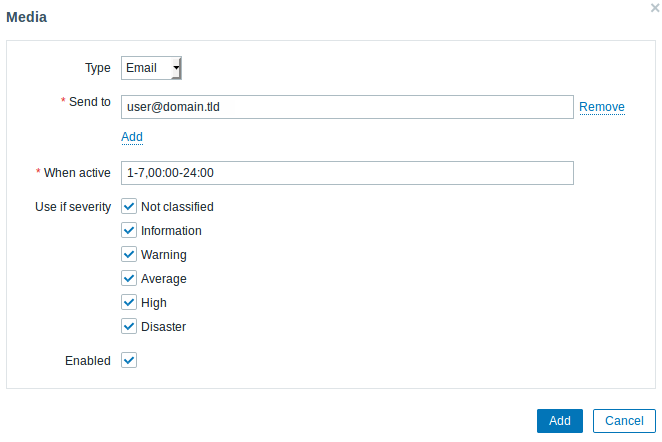This screenshot has width=662, height=442.
Task: Click the When active period field
Action: [x=347, y=173]
